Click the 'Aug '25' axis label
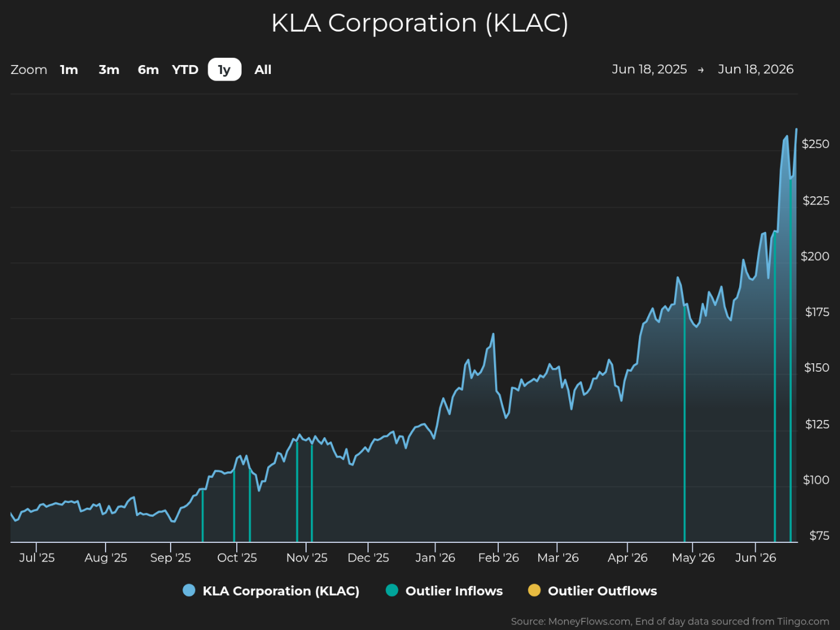Screen dimensions: 840x630 click(x=106, y=558)
